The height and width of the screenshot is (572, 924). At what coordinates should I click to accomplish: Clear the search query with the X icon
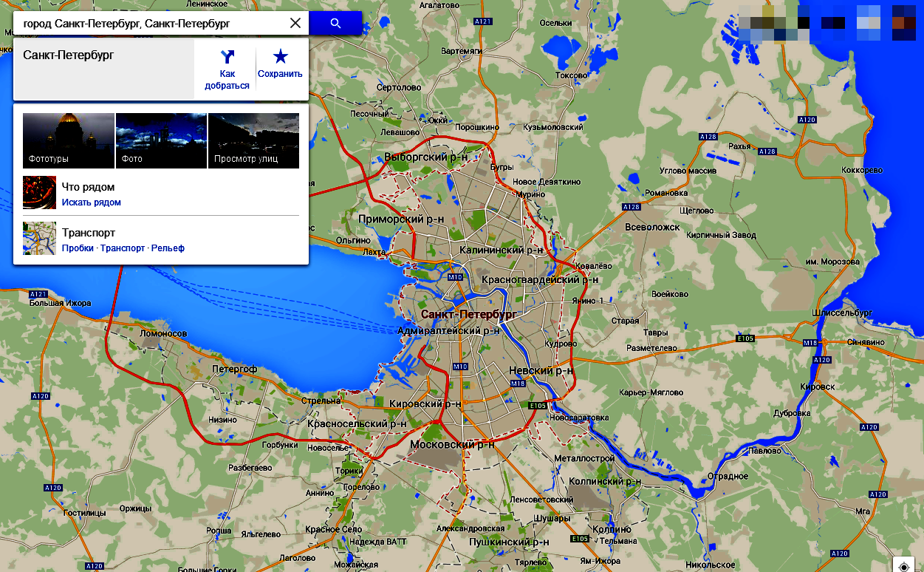295,23
